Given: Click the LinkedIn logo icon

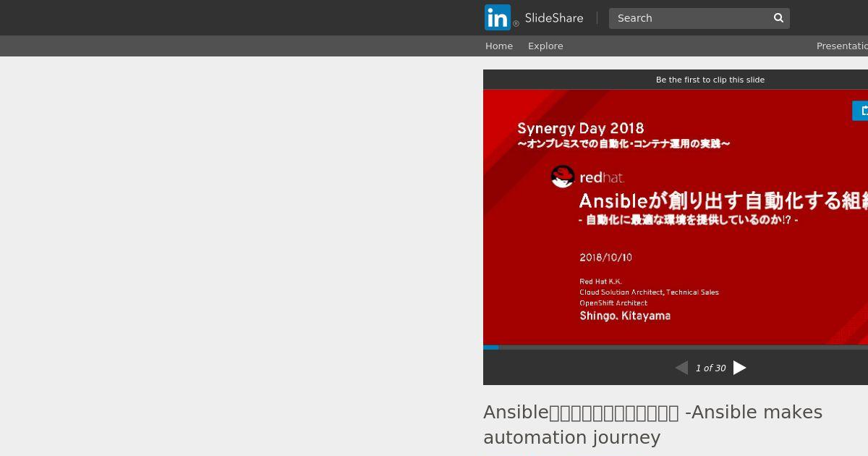Looking at the screenshot, I should pyautogui.click(x=498, y=17).
